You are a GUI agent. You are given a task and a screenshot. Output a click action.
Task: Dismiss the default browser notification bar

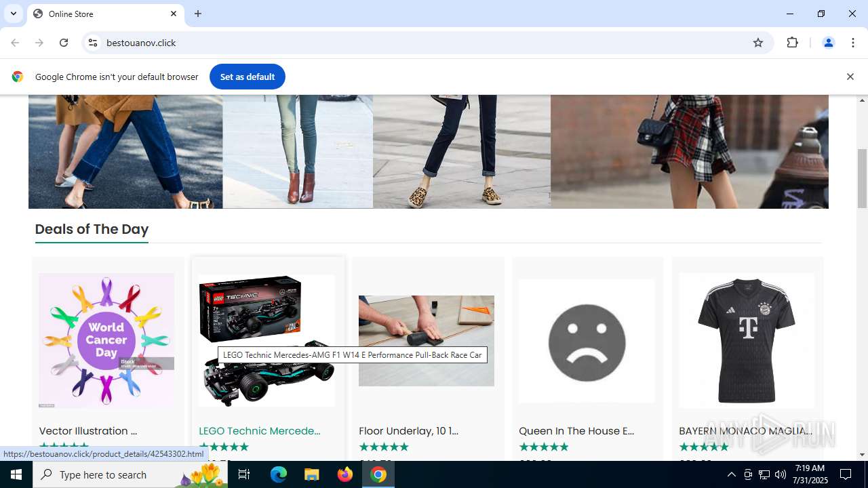pyautogui.click(x=850, y=77)
